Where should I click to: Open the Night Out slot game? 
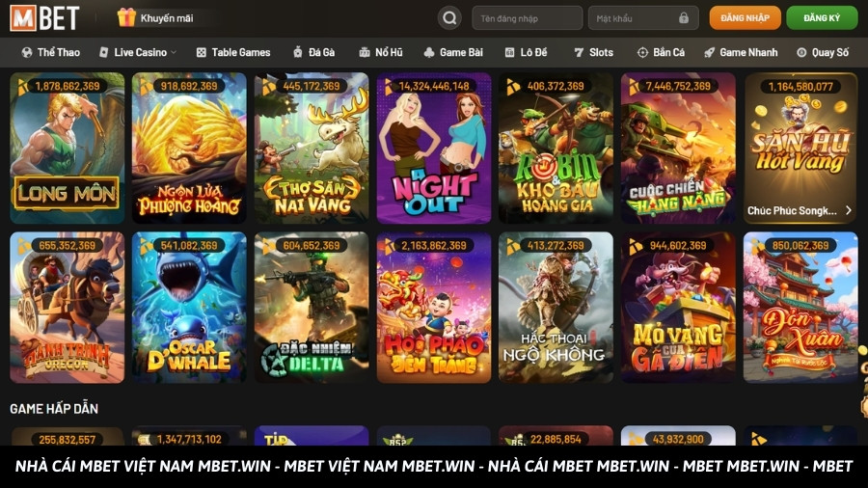[x=434, y=148]
